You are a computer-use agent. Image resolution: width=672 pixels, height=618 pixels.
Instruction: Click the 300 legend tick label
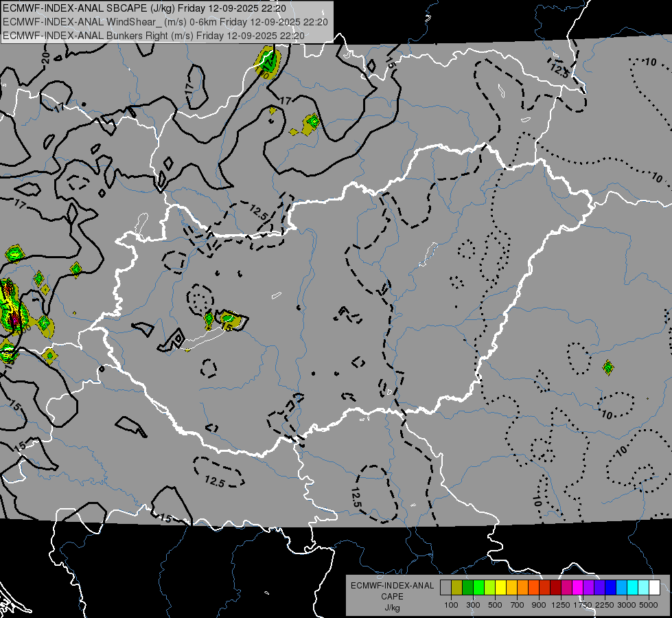coord(473,605)
